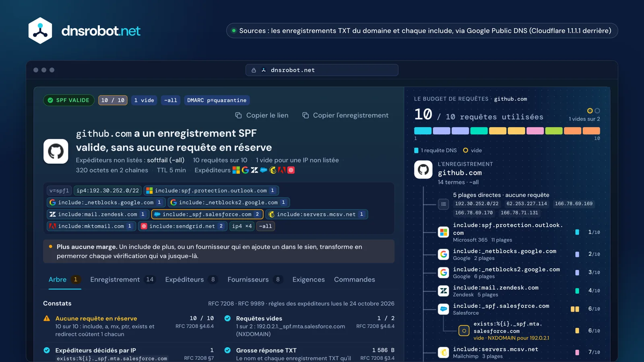Click the GitHub avatar beside the SPF headline
This screenshot has width=644, height=362.
tap(56, 151)
